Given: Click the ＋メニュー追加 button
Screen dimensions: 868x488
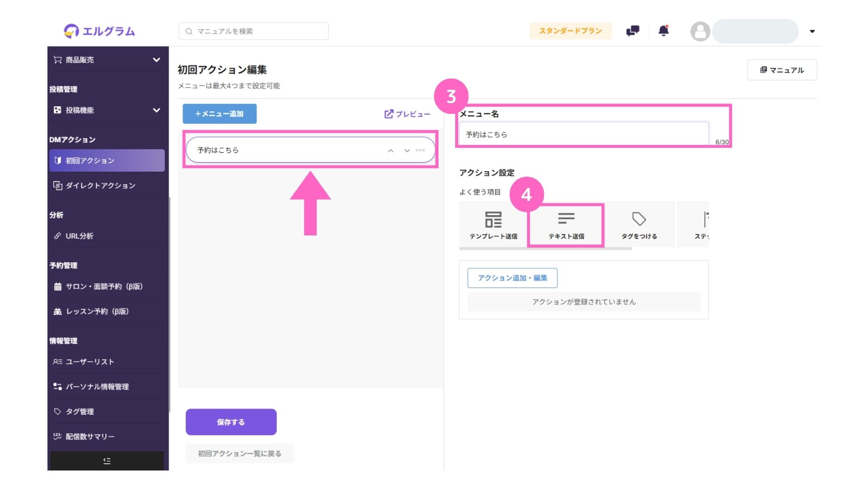Looking at the screenshot, I should click(x=220, y=114).
